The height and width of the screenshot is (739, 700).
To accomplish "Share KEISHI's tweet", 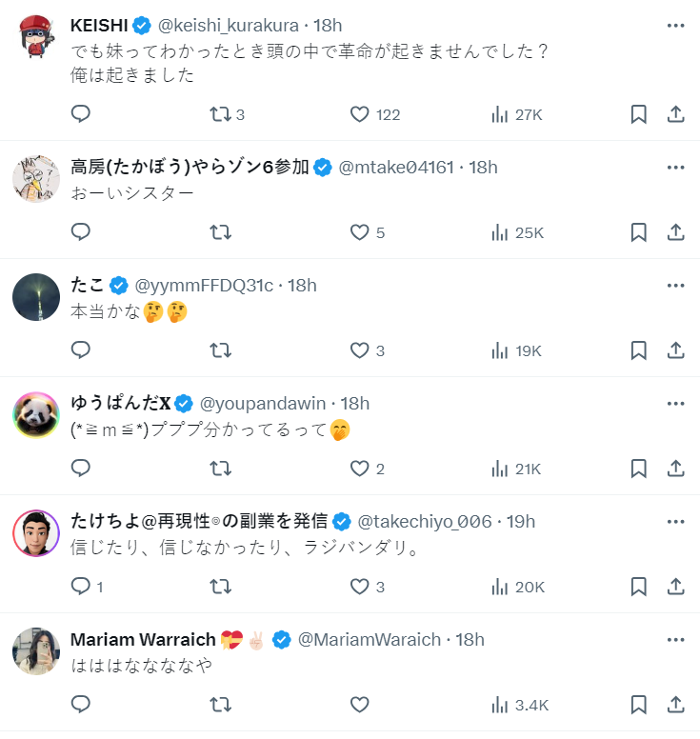I will [675, 114].
